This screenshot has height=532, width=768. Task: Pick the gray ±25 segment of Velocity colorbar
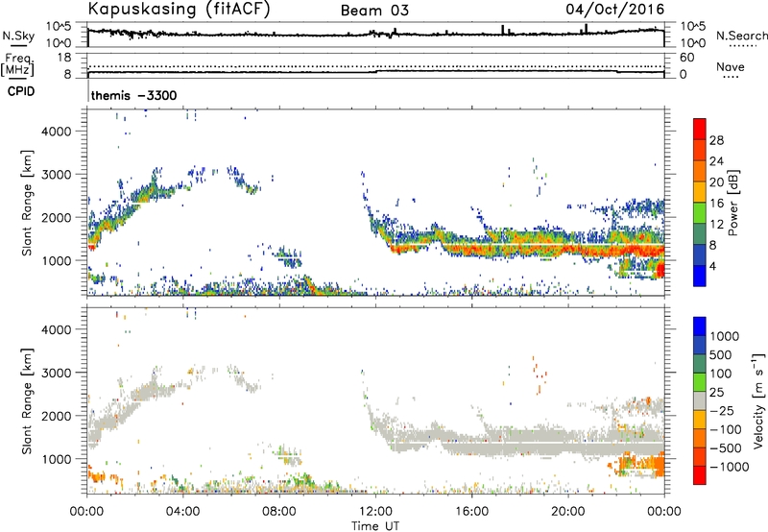click(700, 401)
